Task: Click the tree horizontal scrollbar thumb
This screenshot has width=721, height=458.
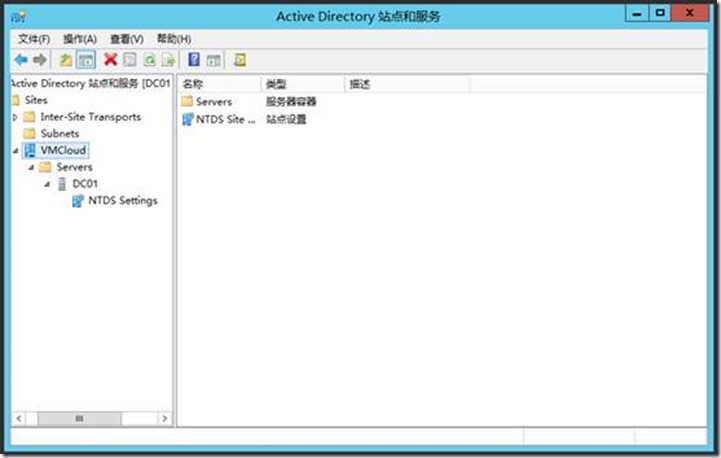Action: tap(80, 418)
